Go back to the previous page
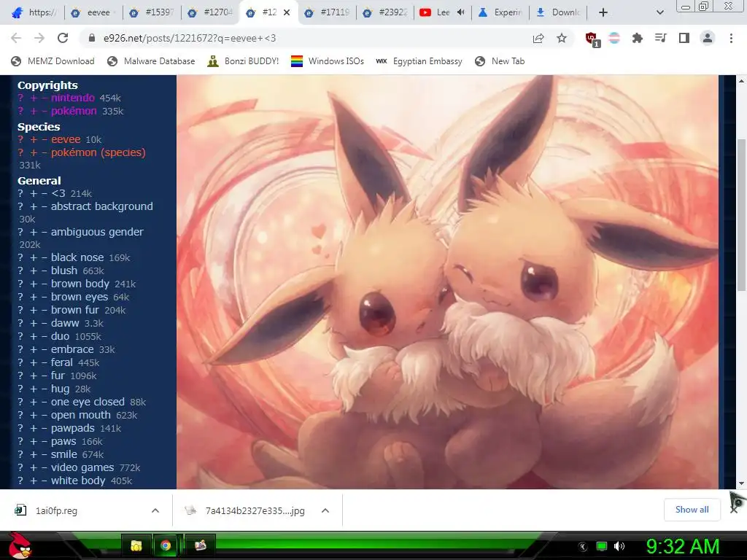Screen dimensions: 747x560 click(16, 38)
